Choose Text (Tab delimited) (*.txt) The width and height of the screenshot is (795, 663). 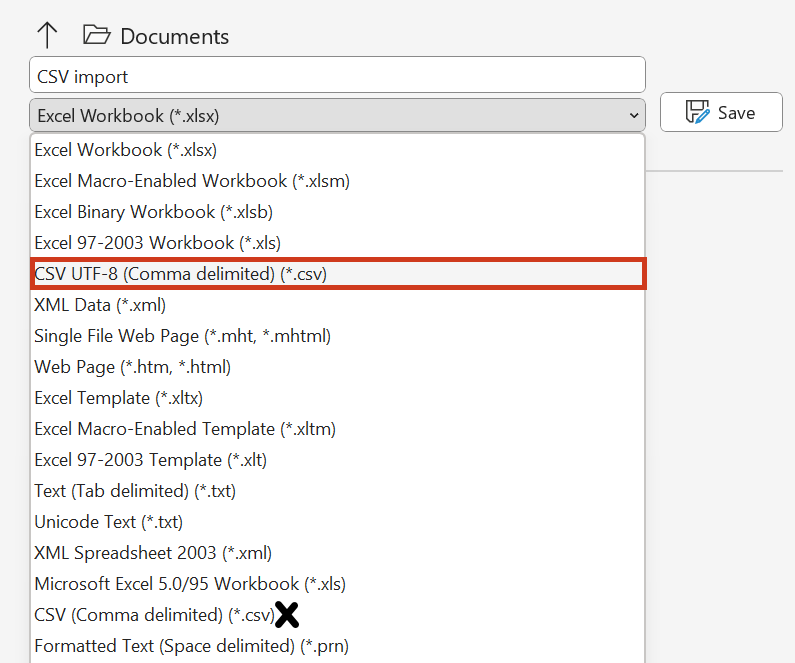point(337,491)
